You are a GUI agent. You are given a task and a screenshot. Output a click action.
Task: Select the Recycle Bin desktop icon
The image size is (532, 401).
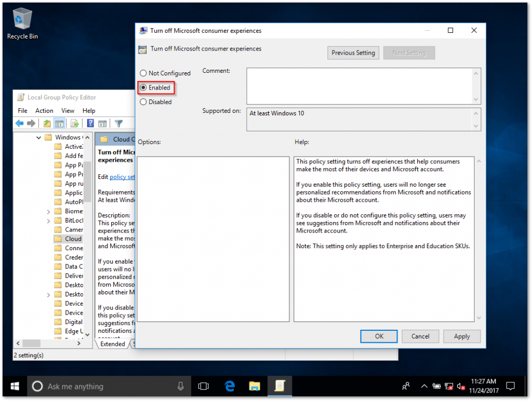pyautogui.click(x=22, y=24)
